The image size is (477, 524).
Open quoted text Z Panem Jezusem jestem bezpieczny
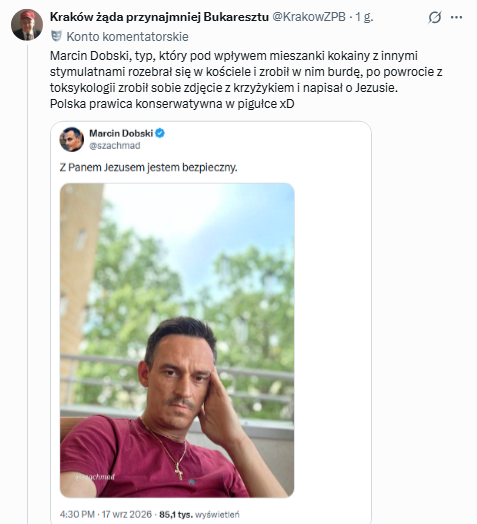click(x=148, y=167)
